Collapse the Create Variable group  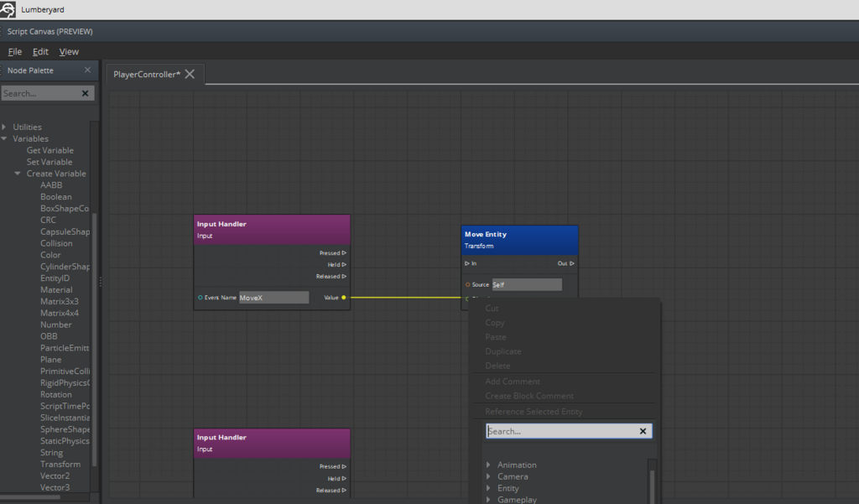pos(18,173)
